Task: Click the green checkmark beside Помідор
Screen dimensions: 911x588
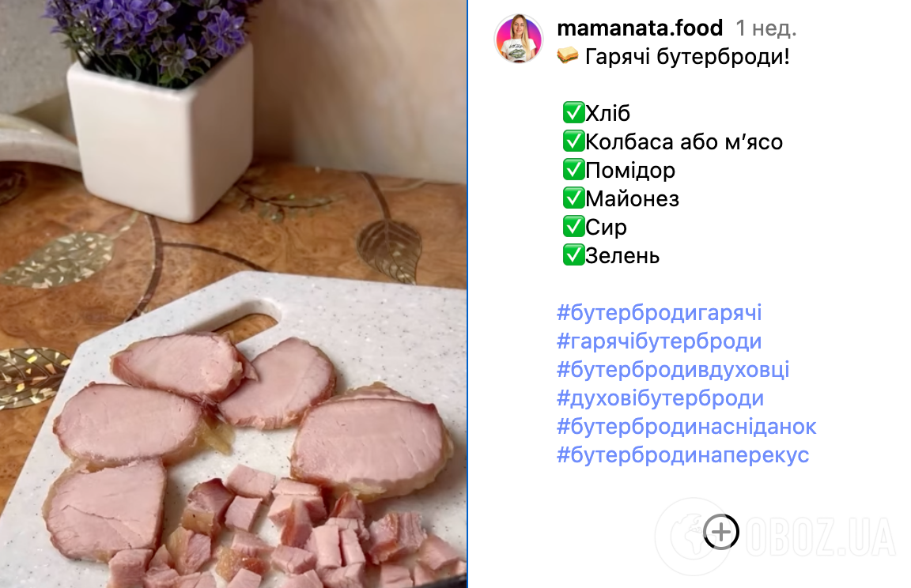Action: coord(573,169)
